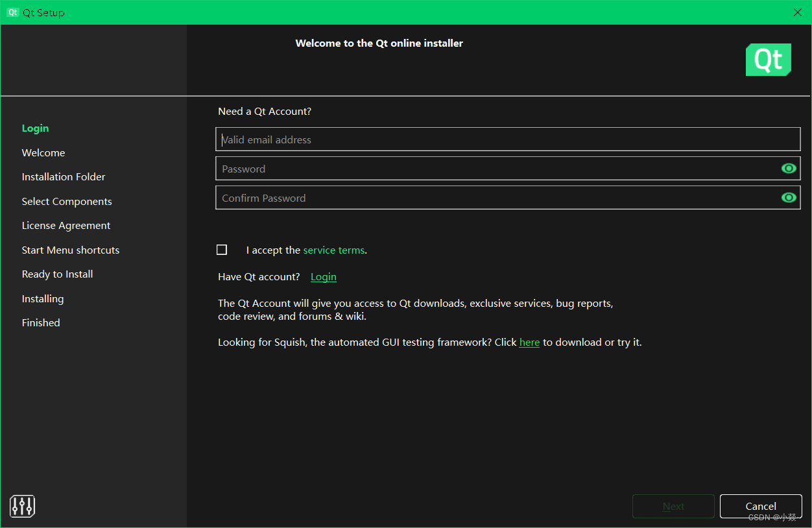
Task: Go to Installation Folder step
Action: (63, 176)
